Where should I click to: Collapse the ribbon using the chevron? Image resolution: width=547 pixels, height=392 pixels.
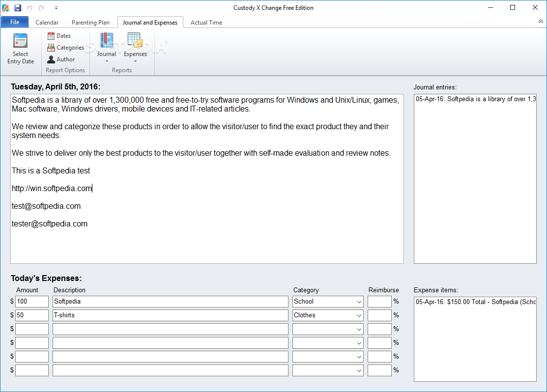point(541,21)
